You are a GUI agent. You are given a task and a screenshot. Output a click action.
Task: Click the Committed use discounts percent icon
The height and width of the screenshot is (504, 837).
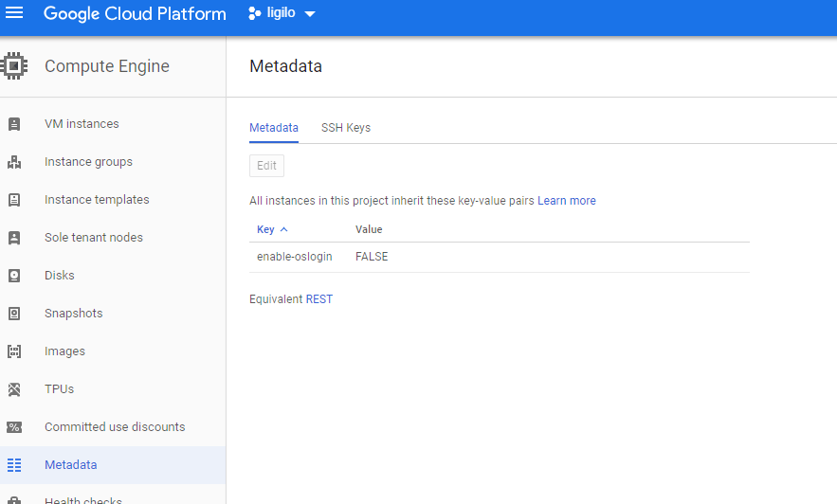(x=14, y=426)
